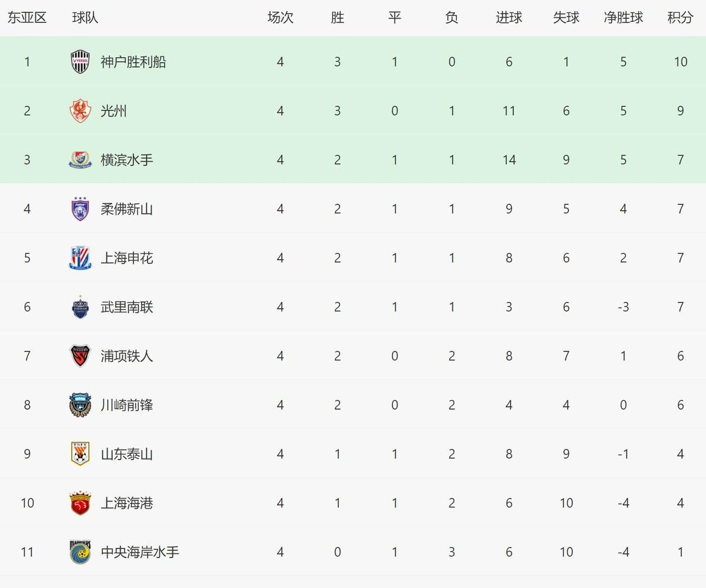Click the Vissel Kobe (神户胜利船) team logo
The height and width of the screenshot is (588, 706).
80,62
